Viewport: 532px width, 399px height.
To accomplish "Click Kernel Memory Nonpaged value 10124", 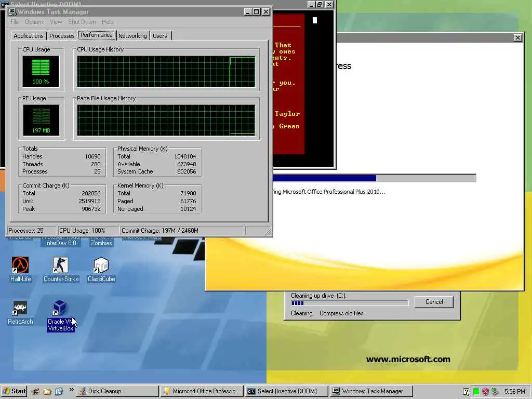I will [x=188, y=209].
